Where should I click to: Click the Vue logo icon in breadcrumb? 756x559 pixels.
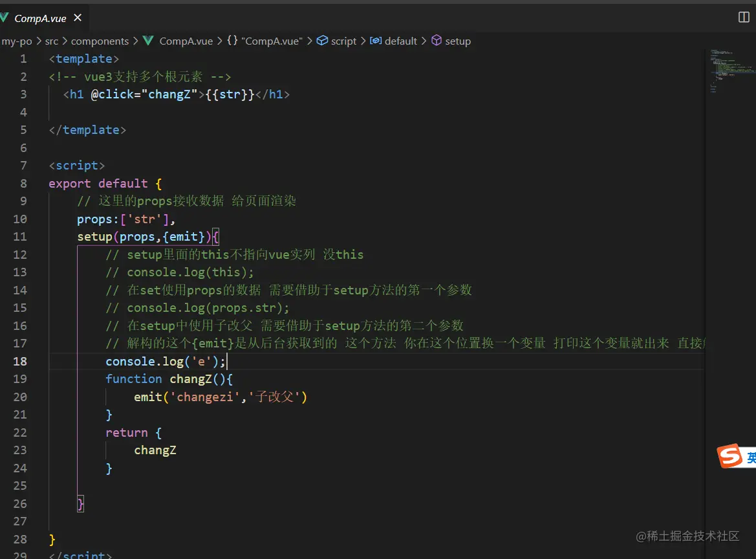148,41
